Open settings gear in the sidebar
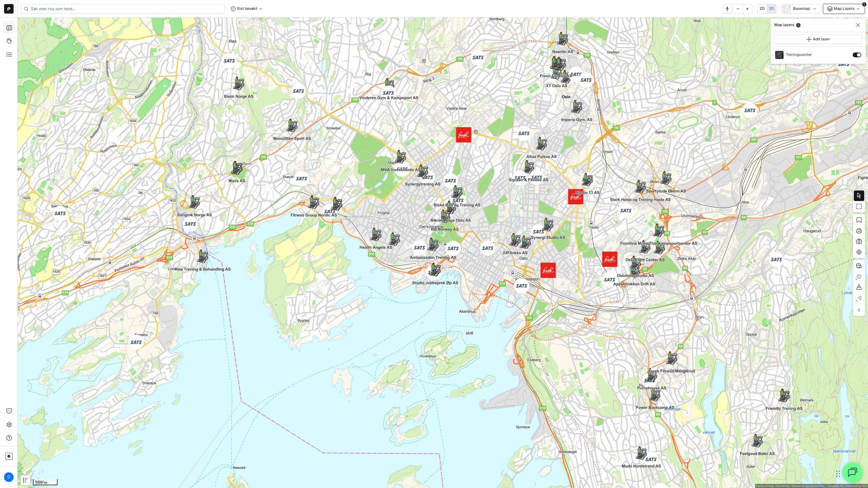Screen dimensions: 868x488 [9, 425]
